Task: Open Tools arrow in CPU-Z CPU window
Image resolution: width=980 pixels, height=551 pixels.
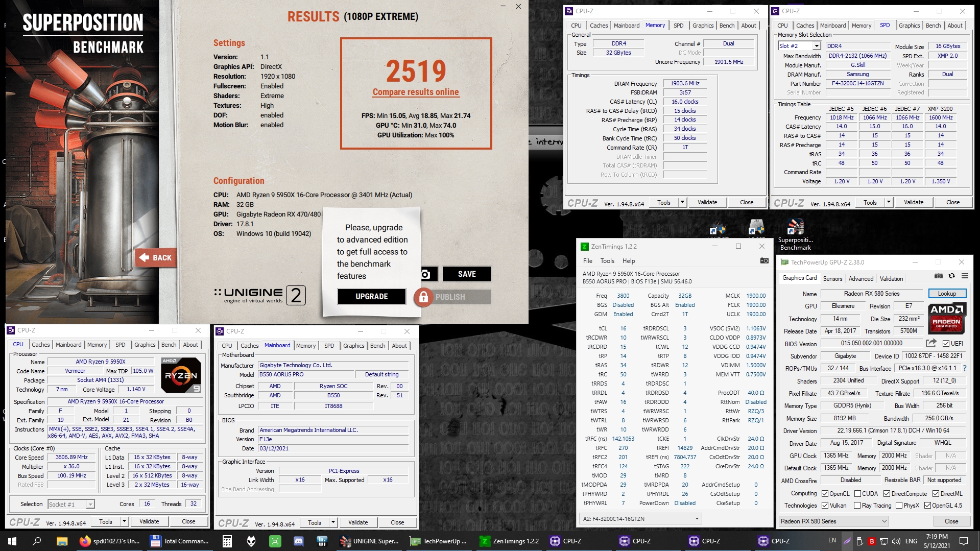Action: (x=124, y=521)
